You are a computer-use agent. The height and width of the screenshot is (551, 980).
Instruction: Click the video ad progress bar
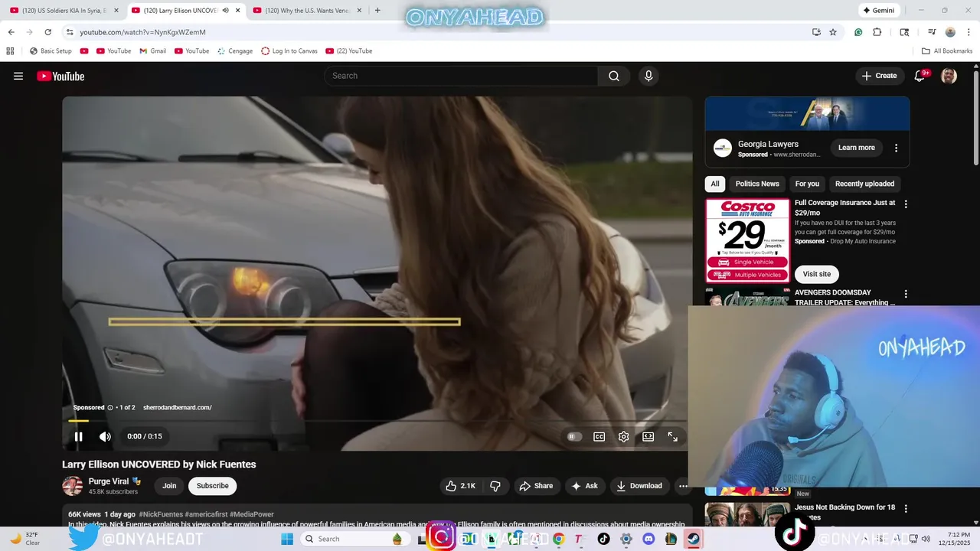pos(375,420)
